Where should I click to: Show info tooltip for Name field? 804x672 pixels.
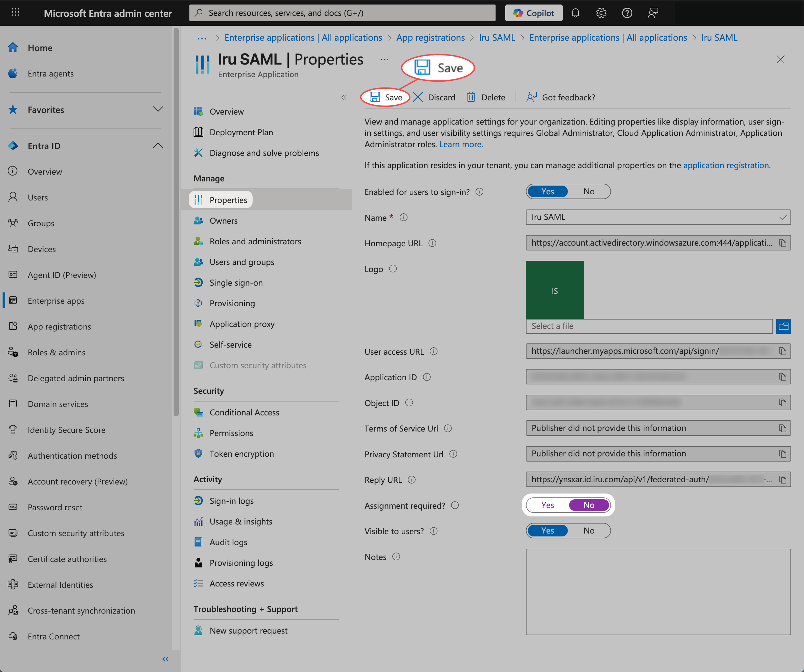click(404, 217)
